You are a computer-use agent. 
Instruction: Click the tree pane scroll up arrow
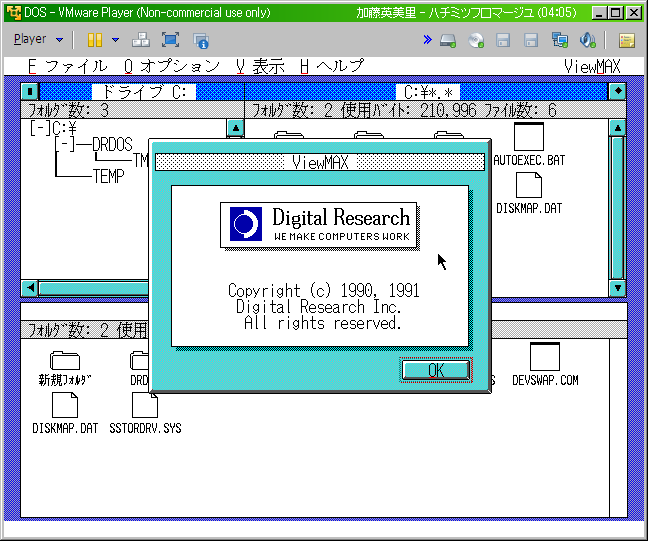236,128
